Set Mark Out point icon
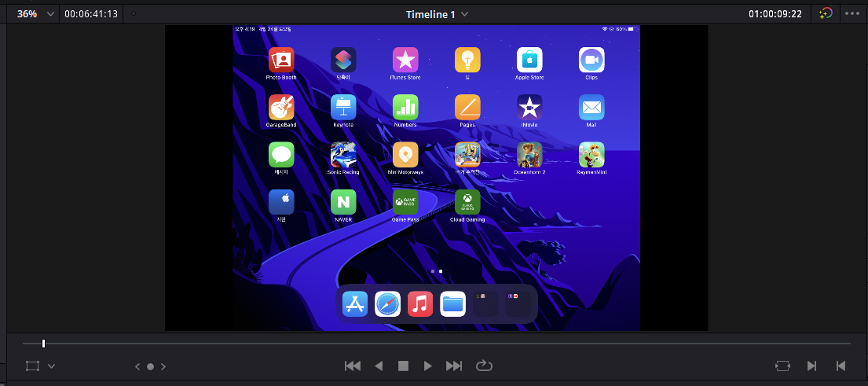 [841, 366]
